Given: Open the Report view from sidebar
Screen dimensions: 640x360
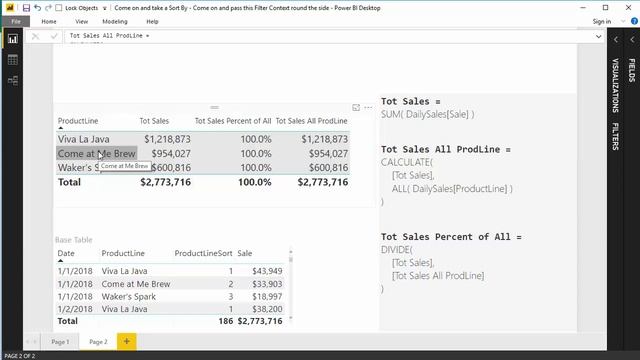Looking at the screenshot, I should tap(13, 39).
